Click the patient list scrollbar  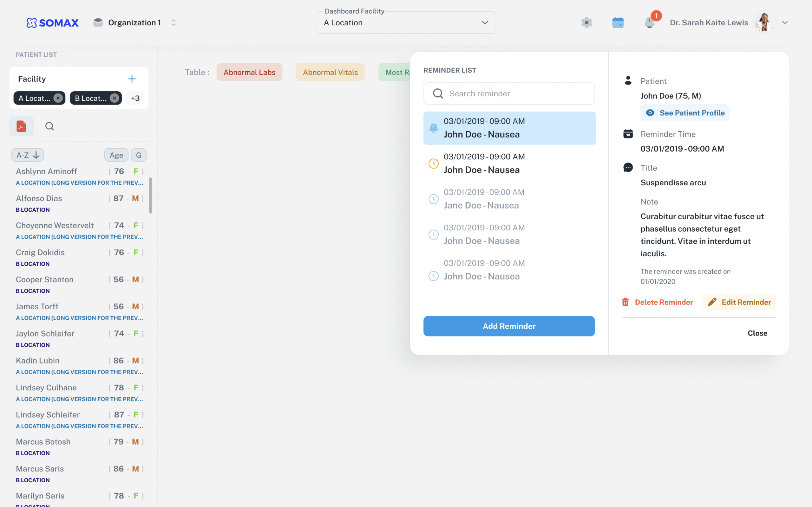pyautogui.click(x=151, y=196)
